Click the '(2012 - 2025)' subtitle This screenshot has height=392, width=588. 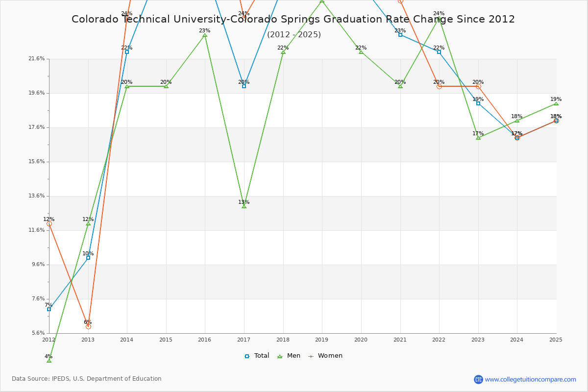click(x=294, y=35)
